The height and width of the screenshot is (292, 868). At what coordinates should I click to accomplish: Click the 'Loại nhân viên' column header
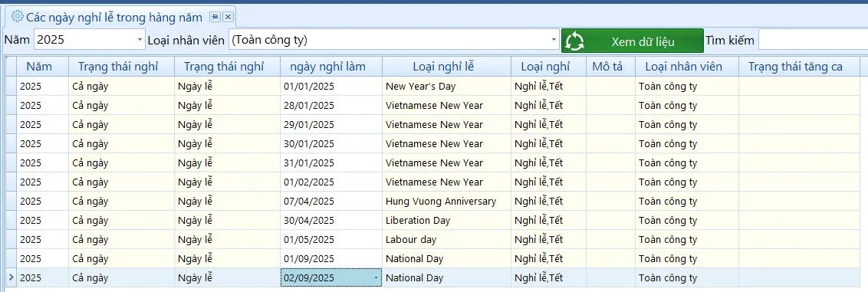coord(687,67)
